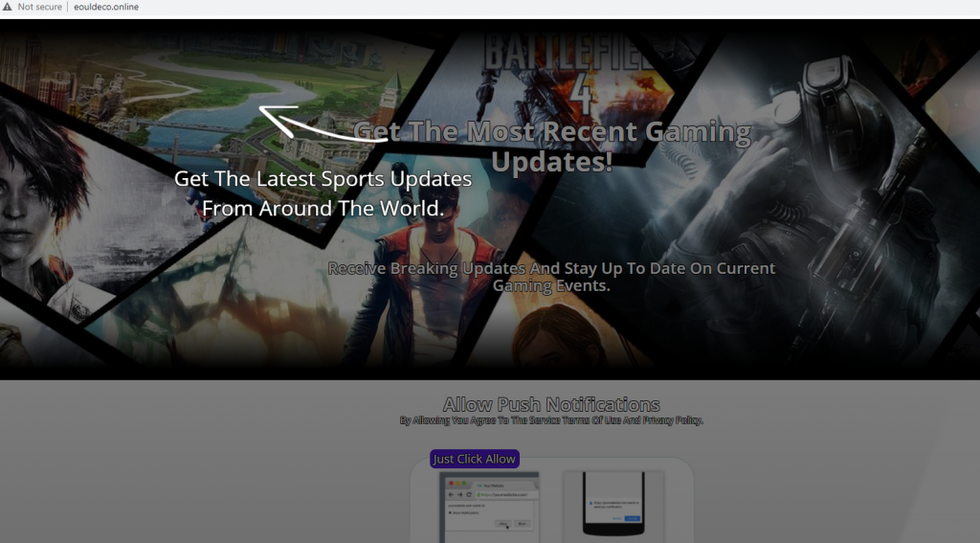Viewport: 980px width, 543px height.
Task: Click the Not secure warning icon
Action: pyautogui.click(x=7, y=7)
